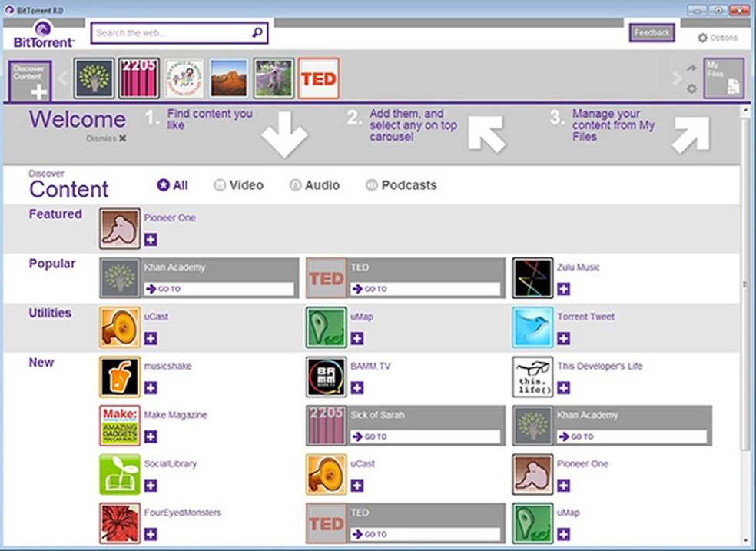Open the Discover Content tile
Viewport: 756px width, 551px height.
(x=30, y=81)
